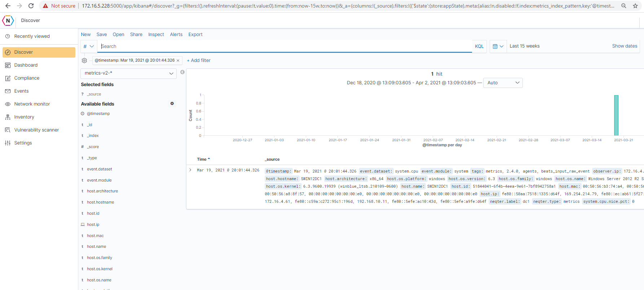Select the _score field
Viewport: 644px width, 290px height.
93,147
